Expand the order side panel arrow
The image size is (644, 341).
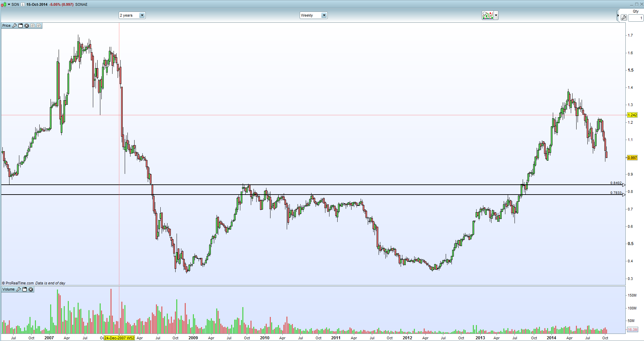click(618, 16)
